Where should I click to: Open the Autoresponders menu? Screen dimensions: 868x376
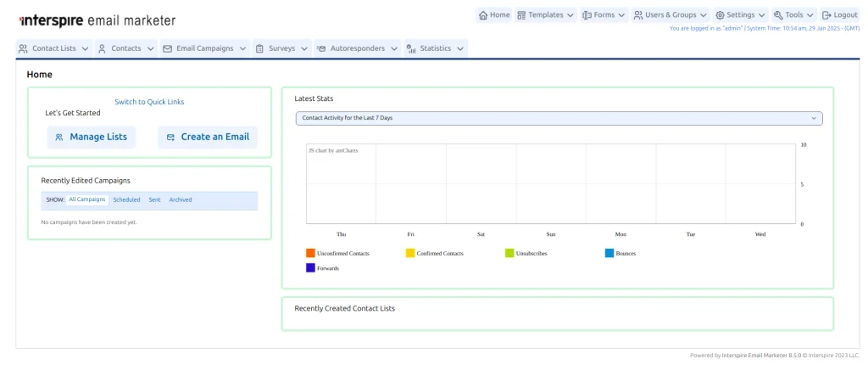pos(357,48)
